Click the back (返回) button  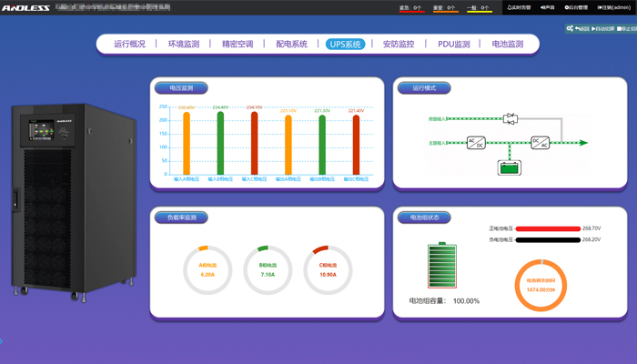pos(582,28)
